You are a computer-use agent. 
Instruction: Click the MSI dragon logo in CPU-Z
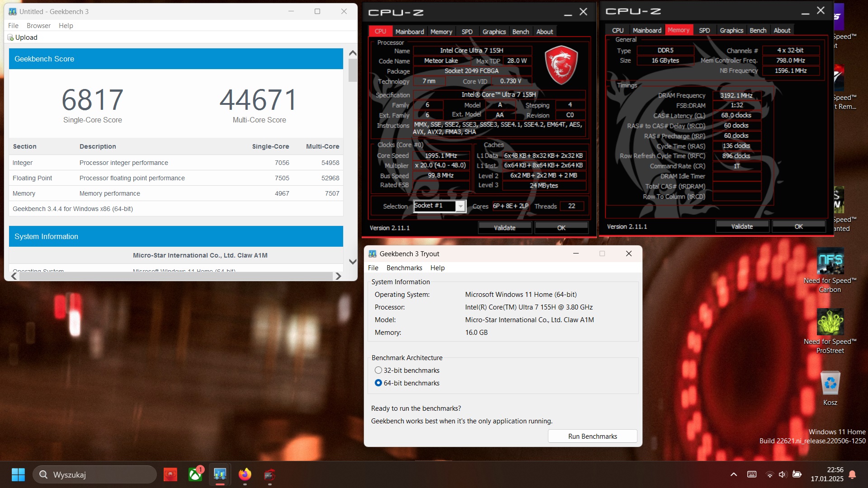click(561, 65)
